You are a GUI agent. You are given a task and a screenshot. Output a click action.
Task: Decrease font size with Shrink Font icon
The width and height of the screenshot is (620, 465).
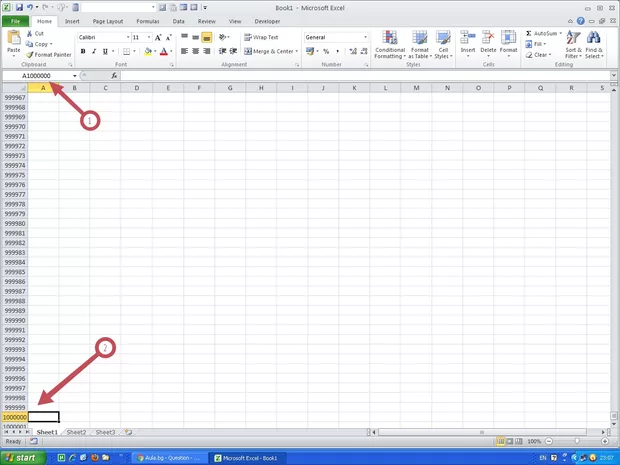tap(169, 38)
